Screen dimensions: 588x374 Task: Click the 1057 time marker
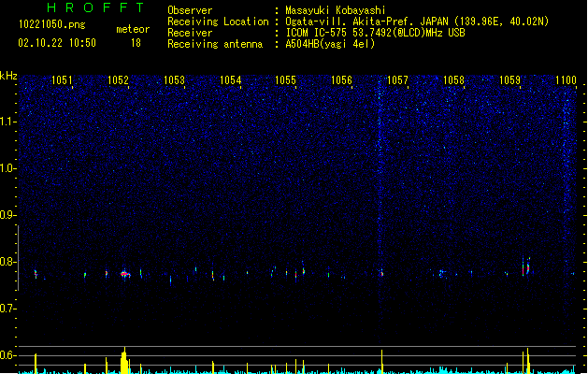point(397,79)
